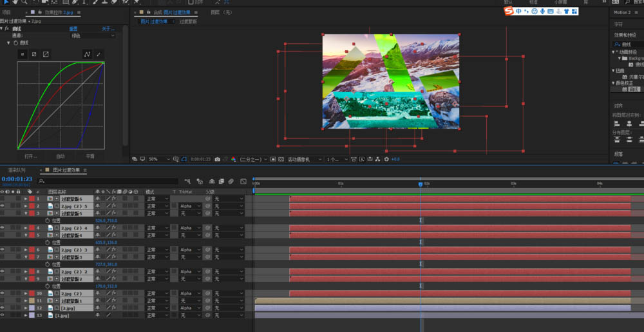Open the channel dropdown in Curves effect
The width and height of the screenshot is (644, 332).
92,35
